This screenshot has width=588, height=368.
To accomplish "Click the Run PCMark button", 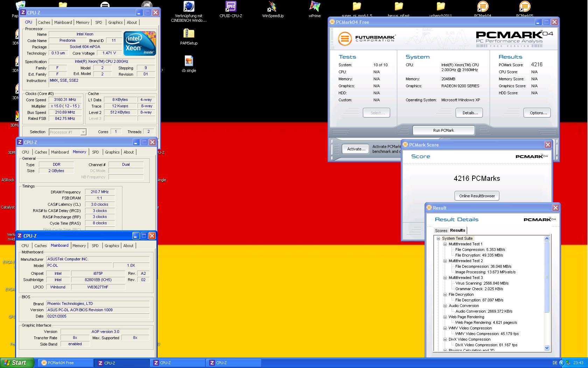I will click(443, 130).
